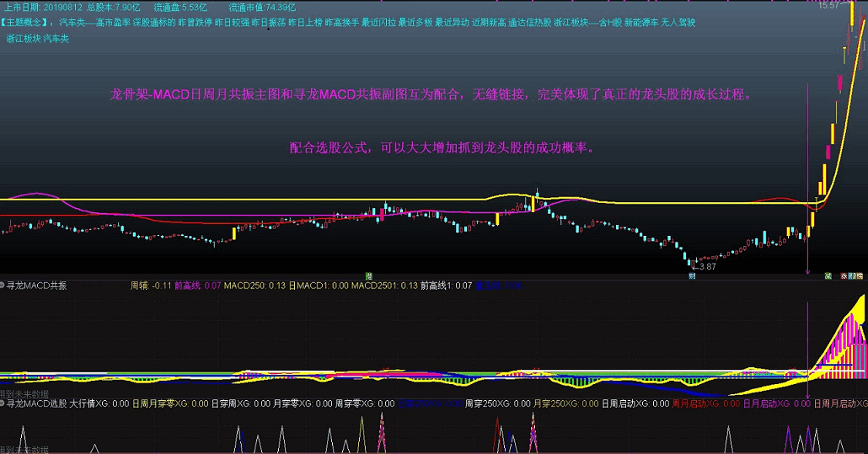The width and height of the screenshot is (868, 454).
Task: Open 新能源车 theme tag
Action: pos(641,23)
